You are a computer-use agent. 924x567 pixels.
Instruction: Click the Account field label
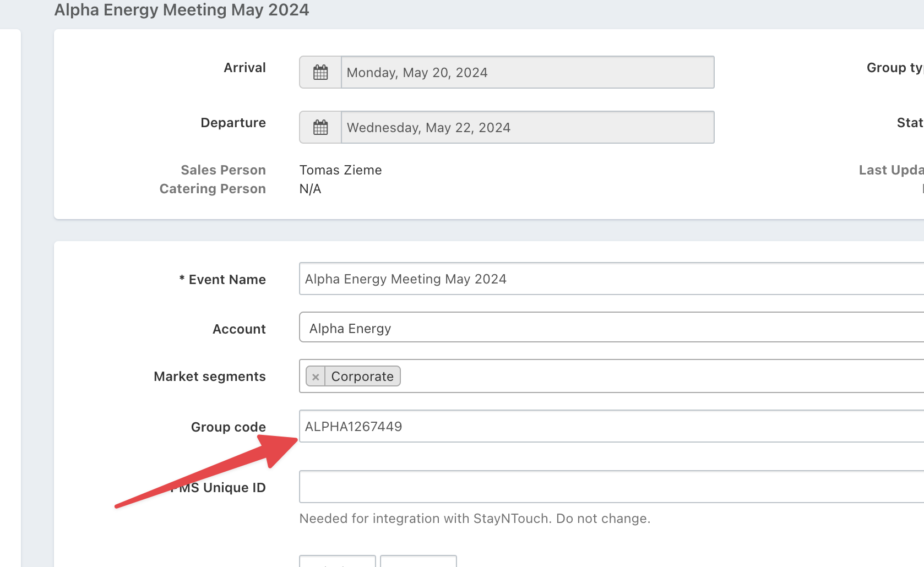coord(239,329)
